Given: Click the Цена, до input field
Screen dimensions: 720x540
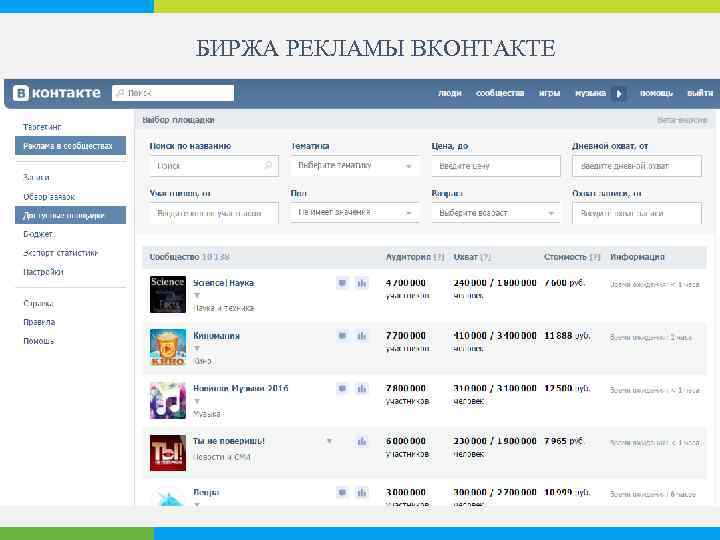Looking at the screenshot, I should [496, 166].
